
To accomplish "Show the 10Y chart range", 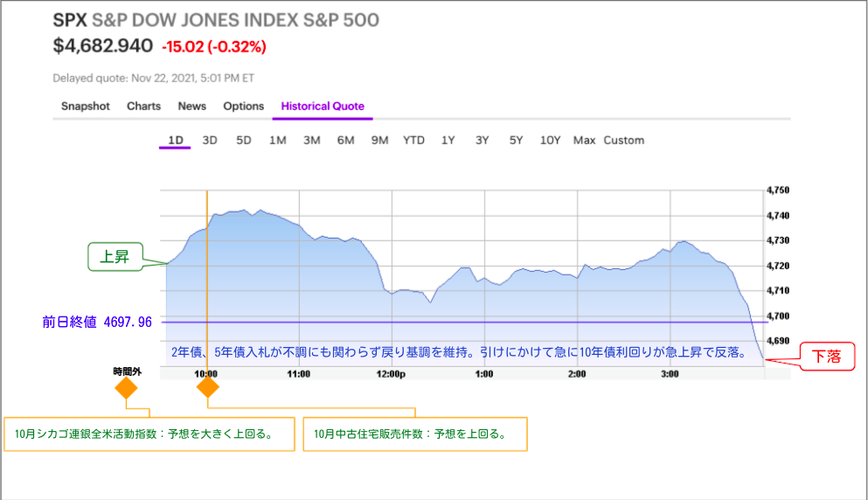I will click(550, 140).
